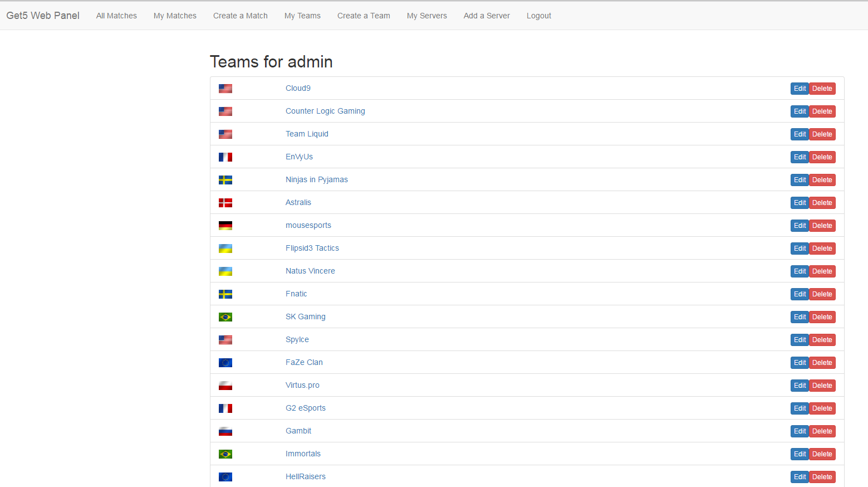Viewport: 868px width, 487px height.
Task: Edit the Flipsid3 Tactics team
Action: (x=800, y=249)
